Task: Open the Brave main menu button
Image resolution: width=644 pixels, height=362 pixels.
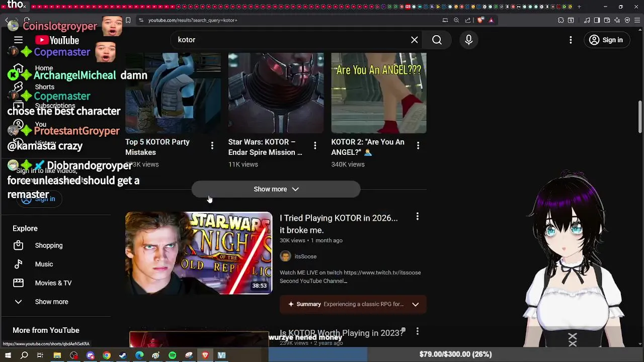Action: (637, 20)
